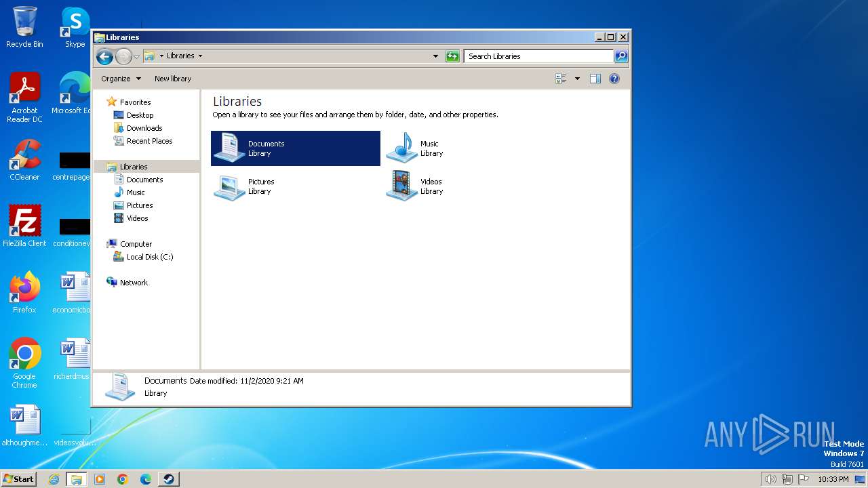Click the Documents icon in details pane
The height and width of the screenshot is (488, 868).
click(x=120, y=386)
